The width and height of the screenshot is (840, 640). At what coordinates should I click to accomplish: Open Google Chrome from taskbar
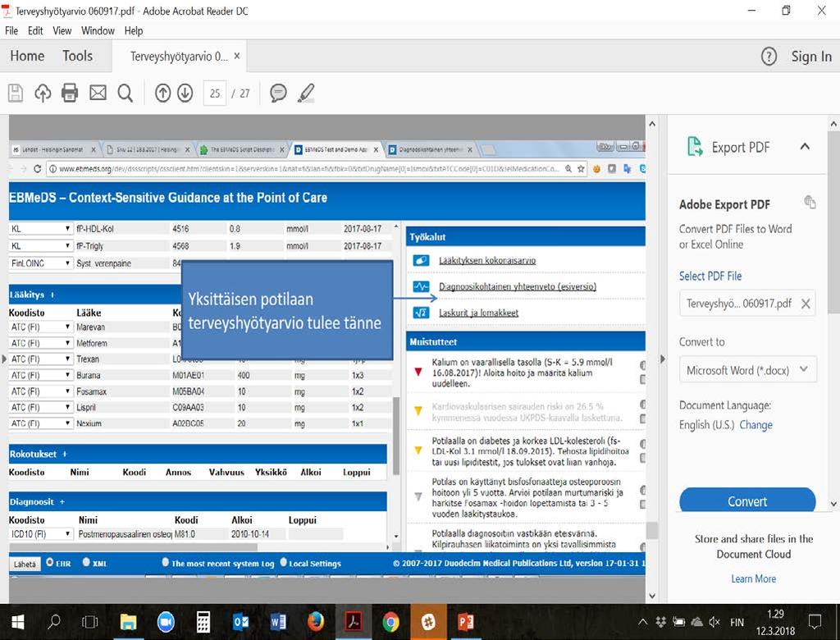390,622
